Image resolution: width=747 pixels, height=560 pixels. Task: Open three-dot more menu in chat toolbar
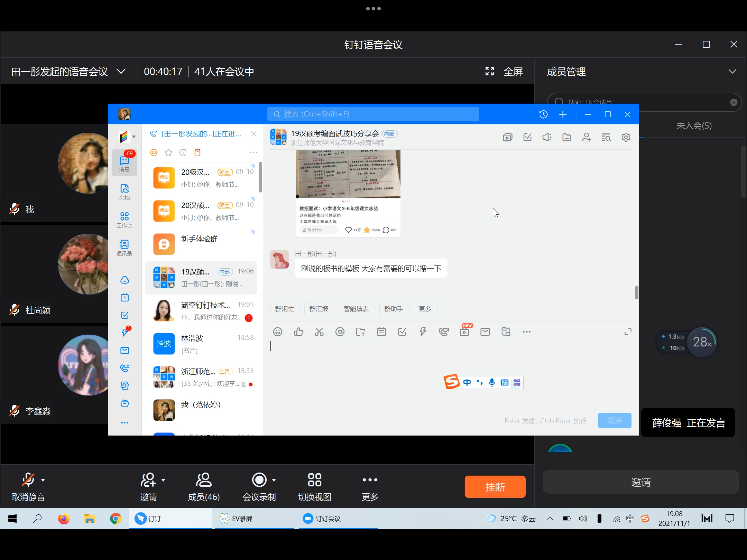click(x=526, y=332)
